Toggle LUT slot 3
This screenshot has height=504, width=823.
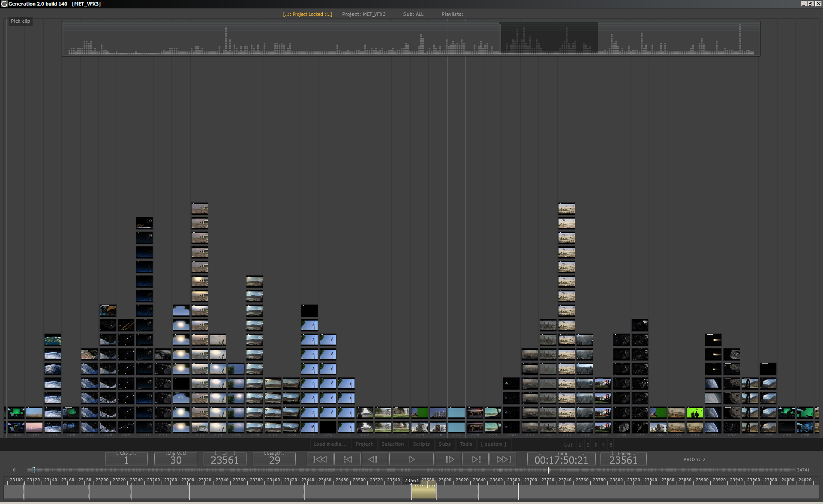595,445
